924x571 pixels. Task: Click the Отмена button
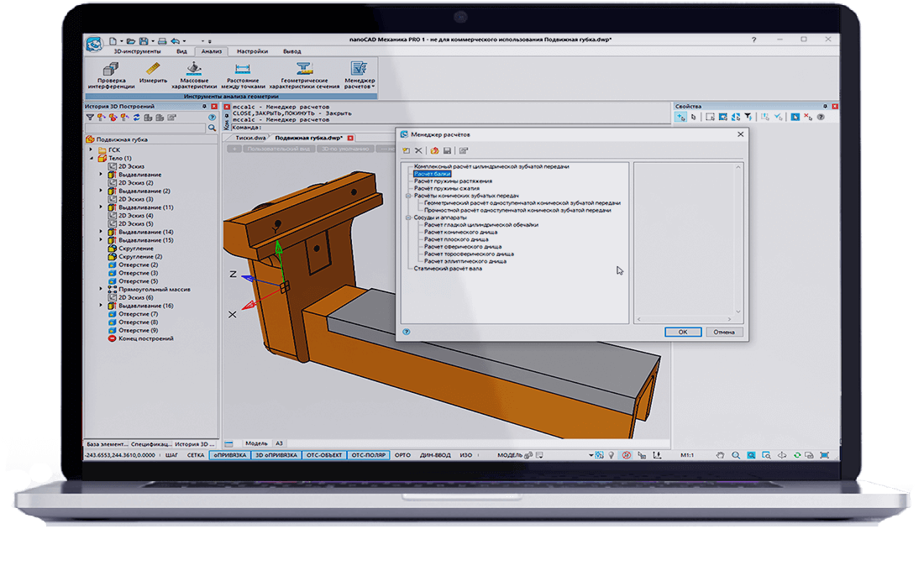point(723,332)
